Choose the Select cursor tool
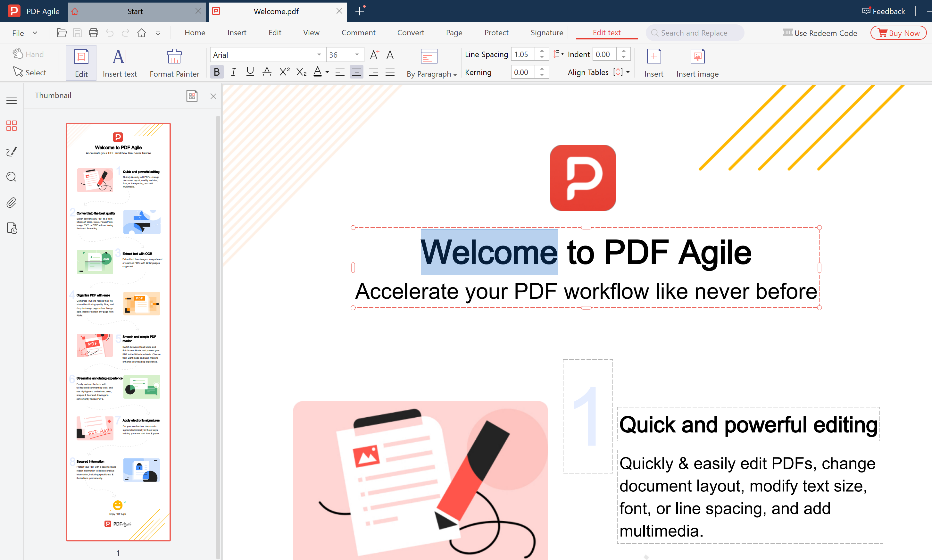 [x=29, y=72]
